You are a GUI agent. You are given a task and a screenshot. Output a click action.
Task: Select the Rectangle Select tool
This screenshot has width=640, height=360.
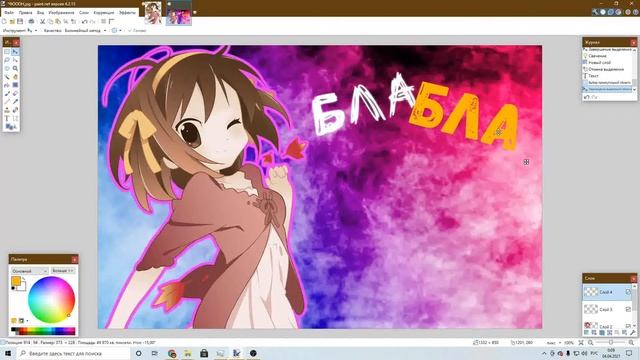7,52
